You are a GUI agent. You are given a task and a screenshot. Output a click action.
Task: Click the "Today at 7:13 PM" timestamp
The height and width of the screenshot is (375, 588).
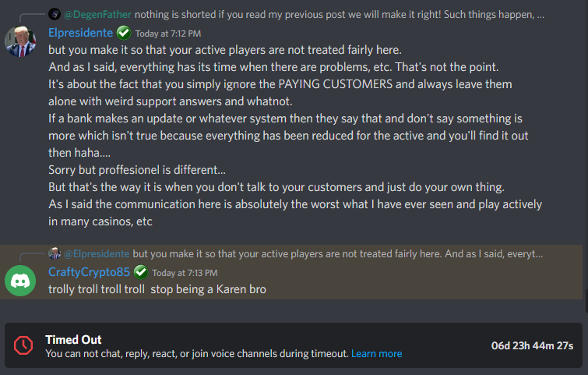[185, 273]
